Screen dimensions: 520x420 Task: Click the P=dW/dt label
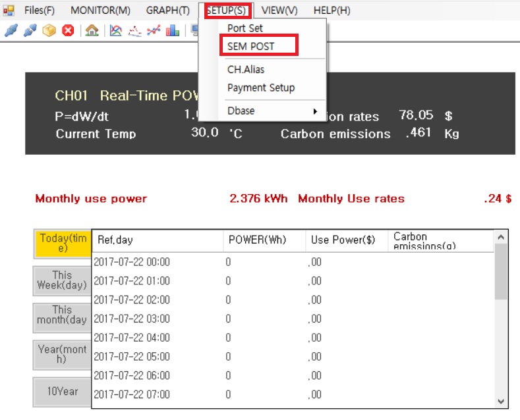click(x=82, y=117)
